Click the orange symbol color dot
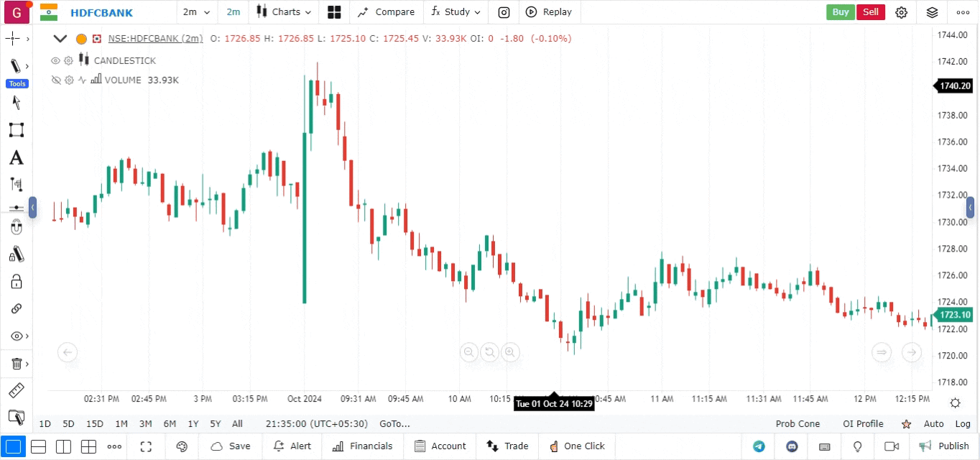The height and width of the screenshot is (460, 980). click(x=81, y=39)
